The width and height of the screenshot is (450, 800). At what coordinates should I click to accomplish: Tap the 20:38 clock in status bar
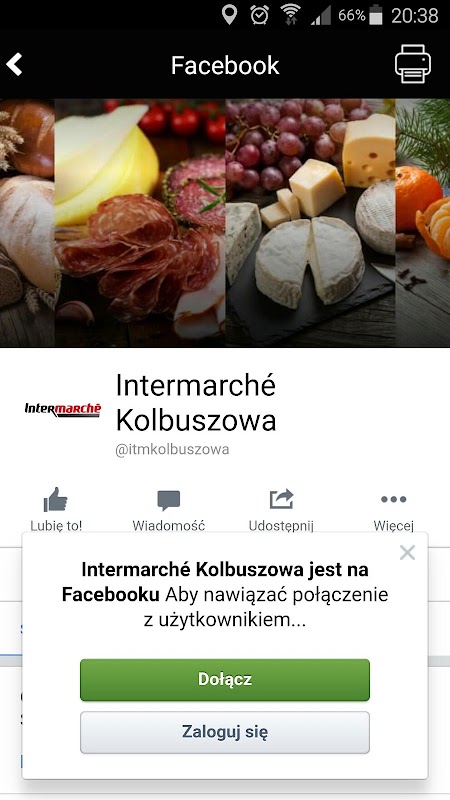pos(415,16)
